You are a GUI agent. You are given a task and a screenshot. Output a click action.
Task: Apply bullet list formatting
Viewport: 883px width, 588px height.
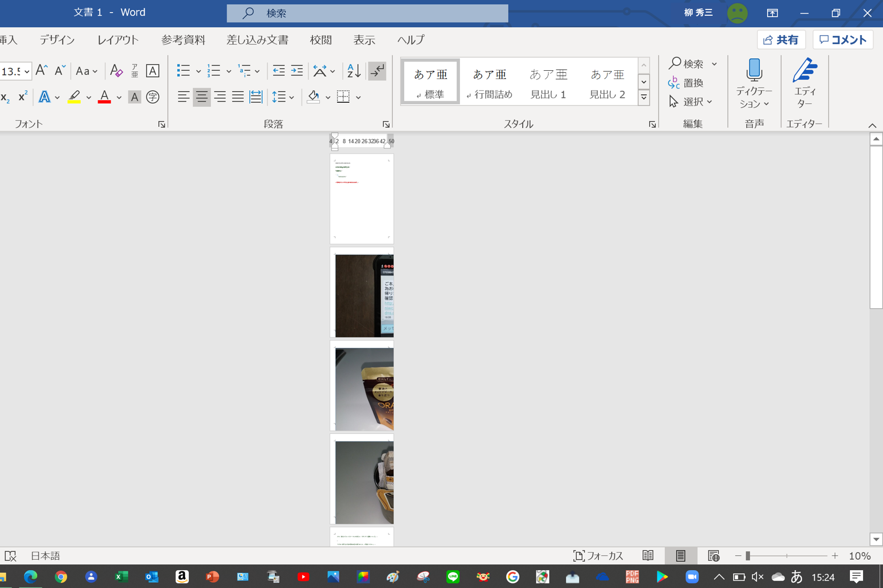[183, 71]
